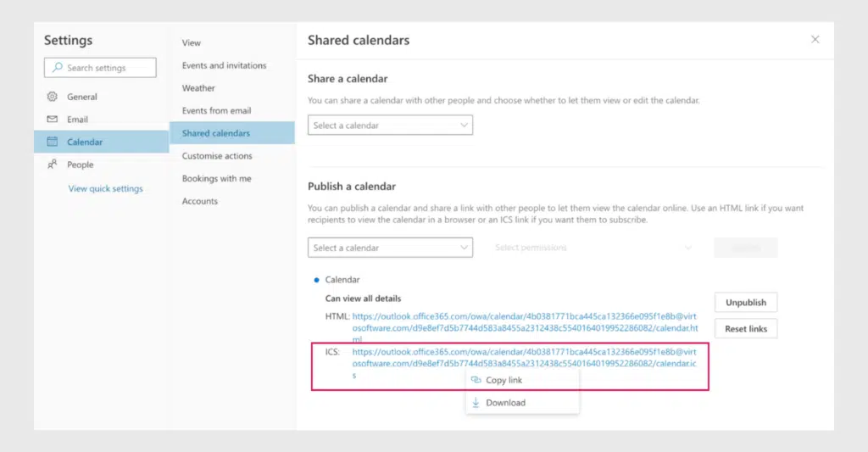Click the HTML calendar link
868x452 pixels.
524,321
